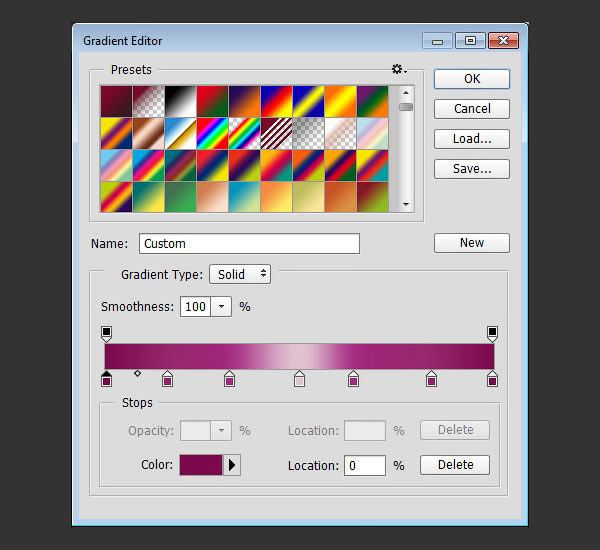Open the Color swatch arrow menu
This screenshot has height=550, width=600.
[x=232, y=465]
